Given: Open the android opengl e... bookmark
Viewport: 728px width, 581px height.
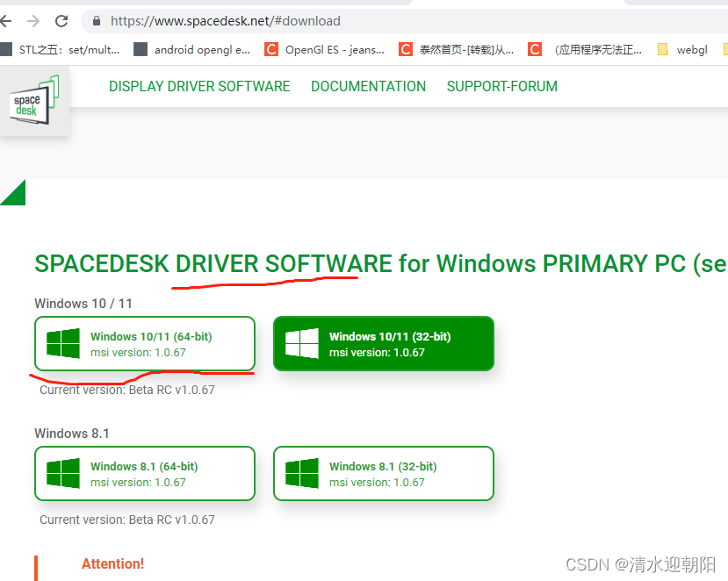Looking at the screenshot, I should [192, 50].
